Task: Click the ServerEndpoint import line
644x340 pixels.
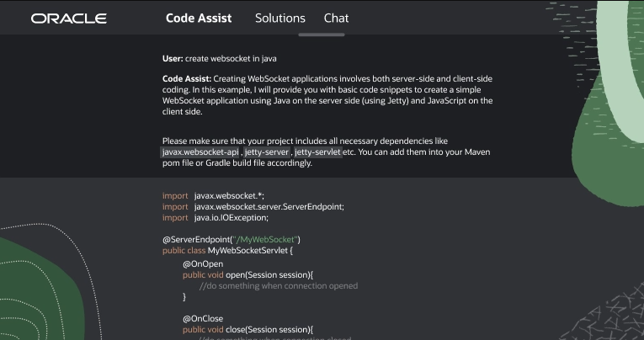Action: coord(253,206)
